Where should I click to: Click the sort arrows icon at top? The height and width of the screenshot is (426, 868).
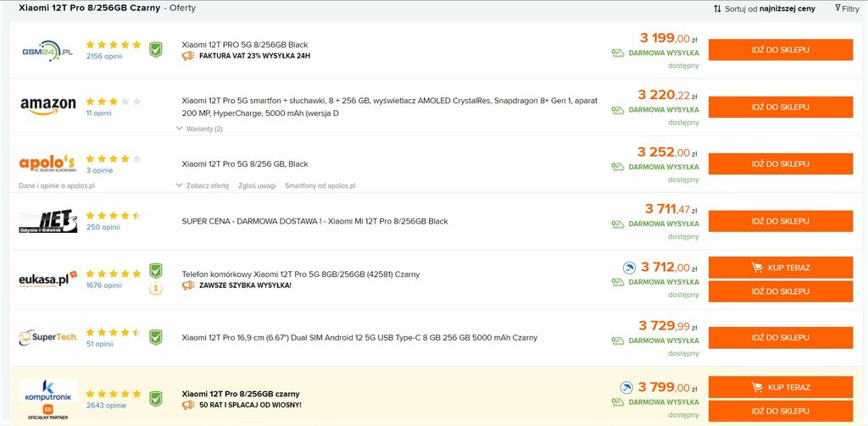(x=717, y=8)
